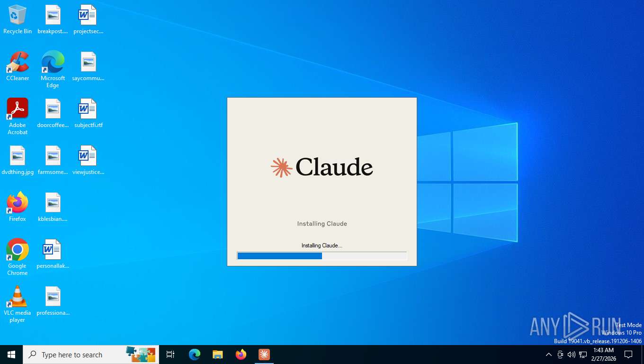Launch Edge from the taskbar
The height and width of the screenshot is (364, 644).
click(194, 355)
